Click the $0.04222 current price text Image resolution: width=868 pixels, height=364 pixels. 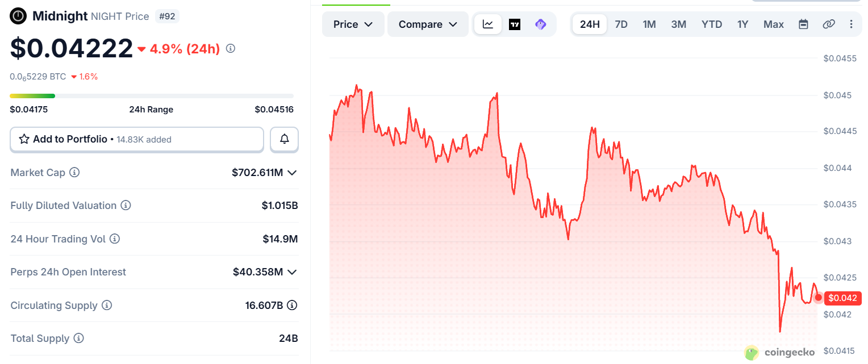click(72, 48)
